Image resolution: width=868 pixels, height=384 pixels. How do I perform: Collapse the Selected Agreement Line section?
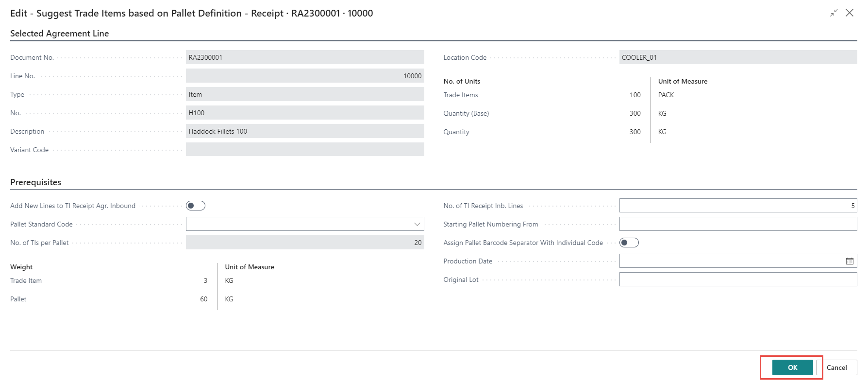[59, 34]
